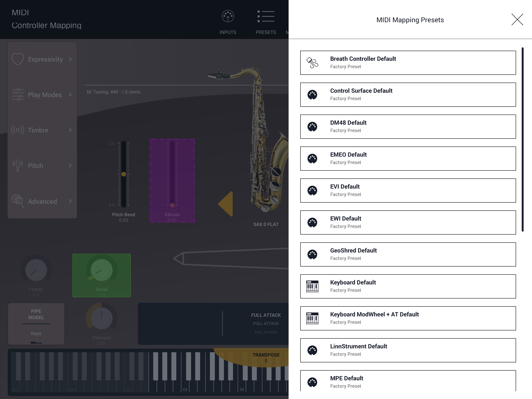The height and width of the screenshot is (399, 532).
Task: Select the Breath Controller Default preset
Action: click(408, 62)
